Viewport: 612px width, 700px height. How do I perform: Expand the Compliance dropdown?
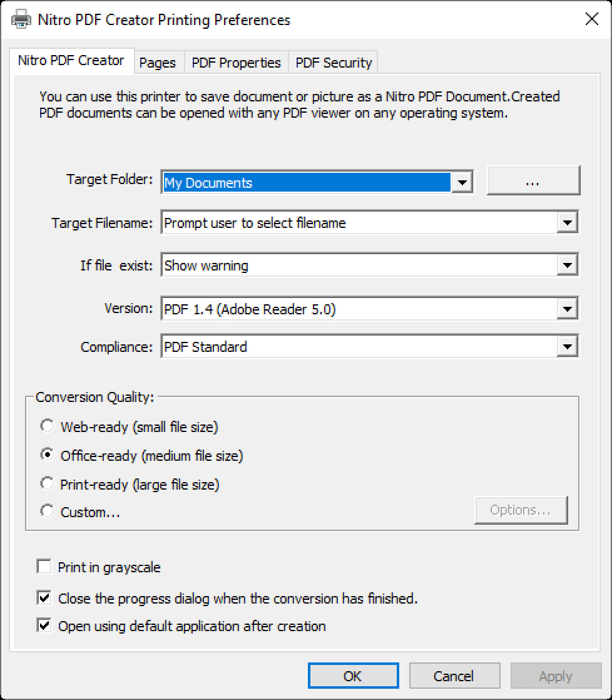click(x=568, y=346)
